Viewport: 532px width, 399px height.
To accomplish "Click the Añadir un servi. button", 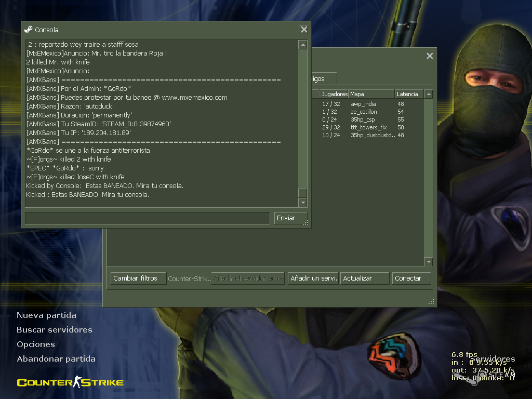I will point(313,278).
